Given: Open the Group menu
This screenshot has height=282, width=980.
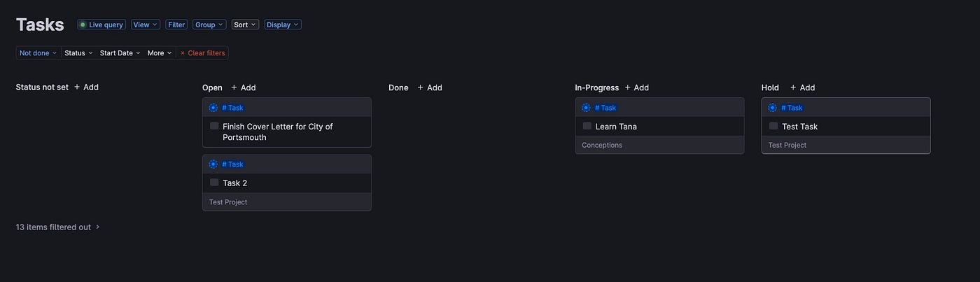Looking at the screenshot, I should point(209,24).
